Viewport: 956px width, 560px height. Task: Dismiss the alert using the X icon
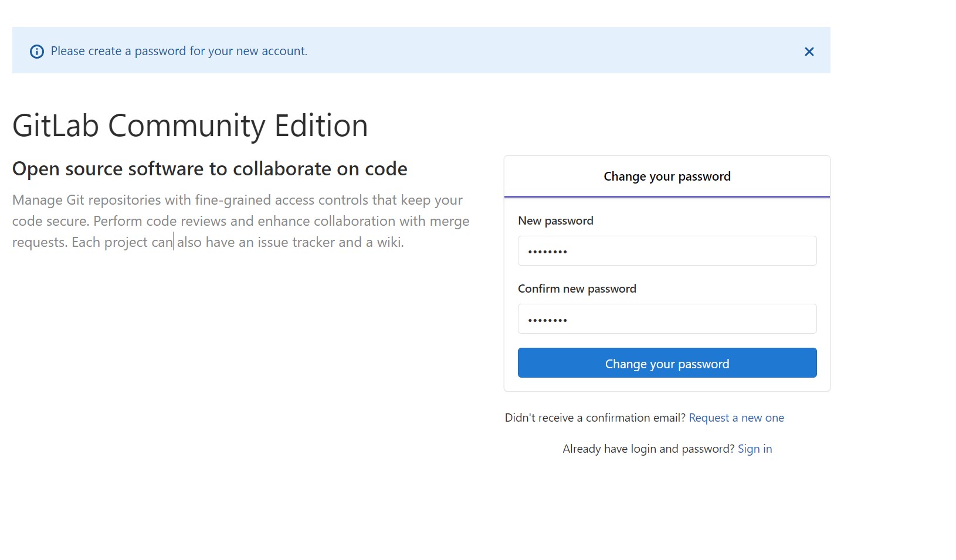click(809, 52)
